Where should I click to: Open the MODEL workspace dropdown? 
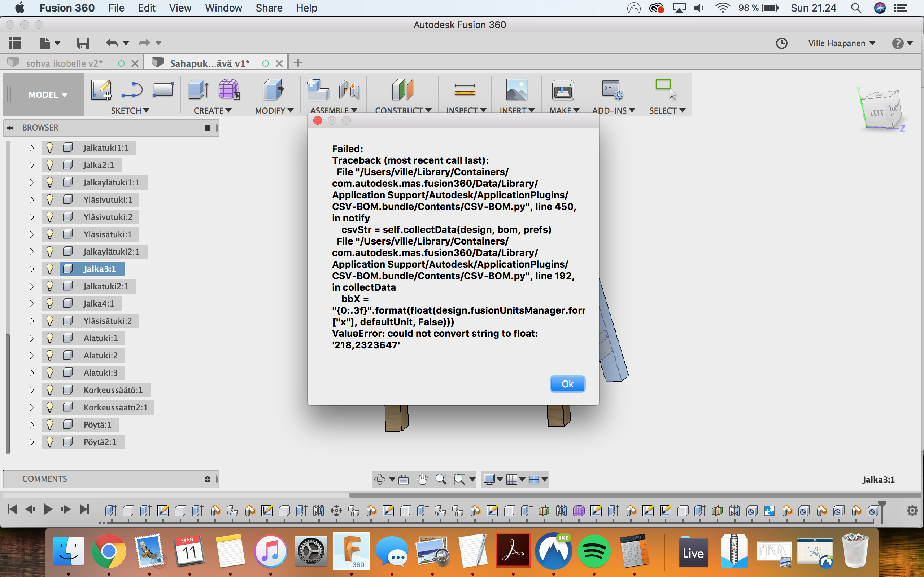pyautogui.click(x=48, y=94)
